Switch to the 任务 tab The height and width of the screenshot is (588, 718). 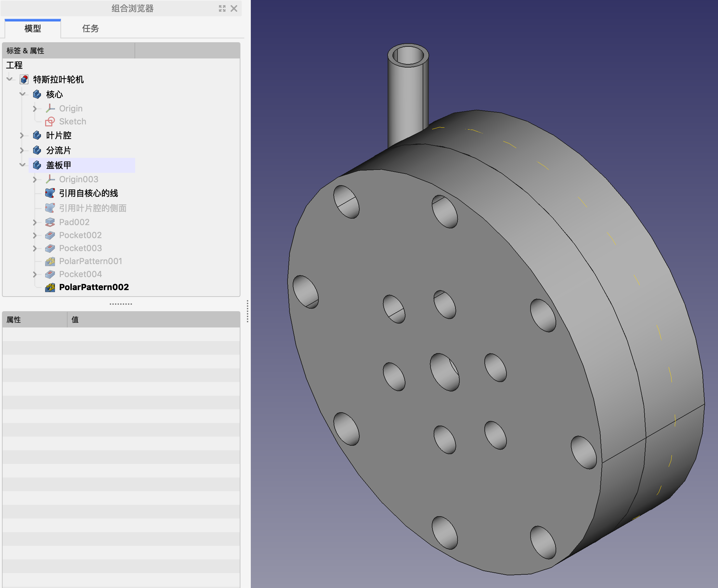[90, 29]
